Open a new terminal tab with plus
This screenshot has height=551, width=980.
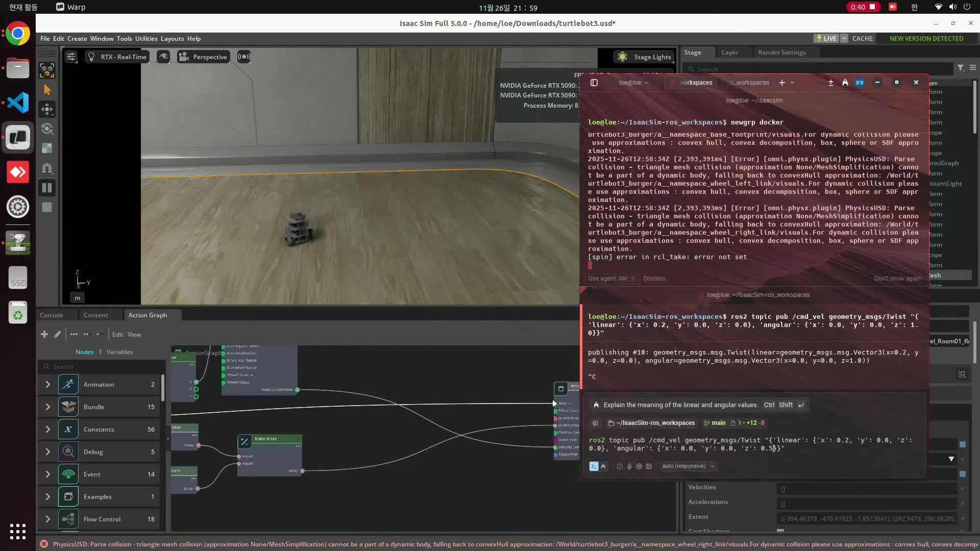(x=782, y=83)
